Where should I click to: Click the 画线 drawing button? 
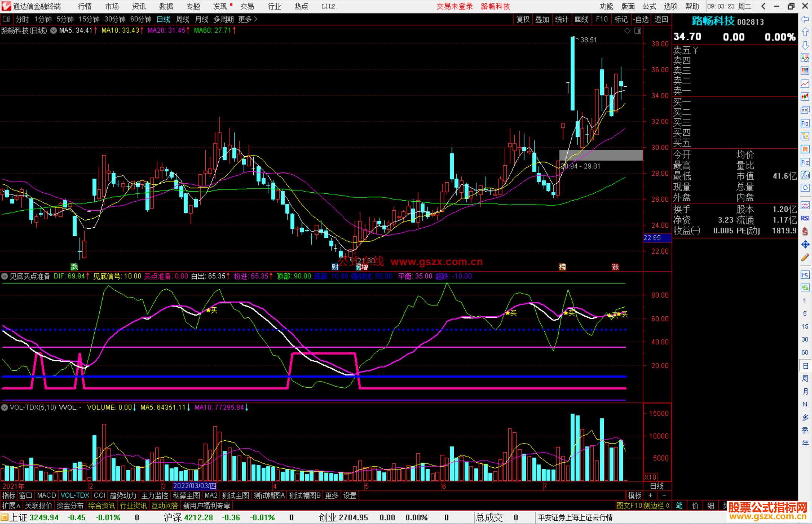(582, 19)
